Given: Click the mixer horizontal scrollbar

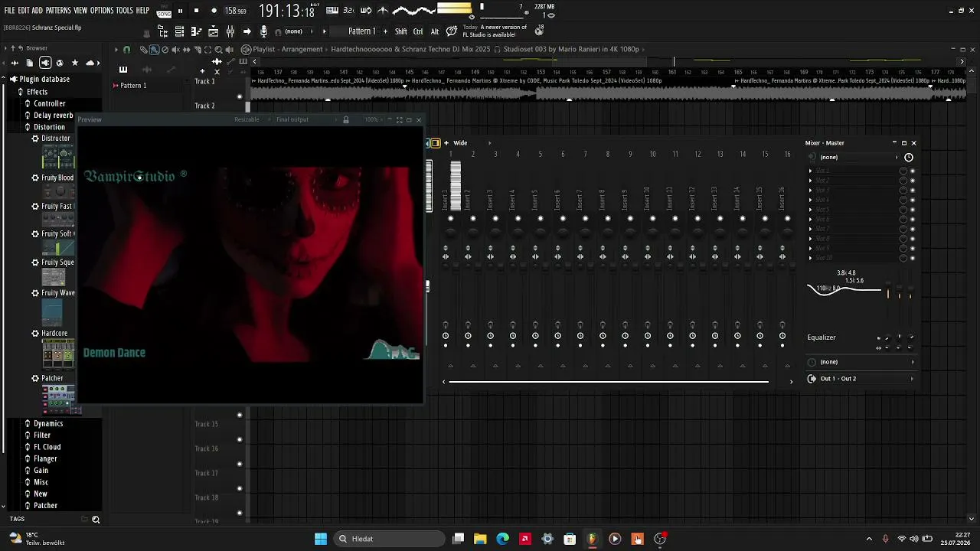Looking at the screenshot, I should 609,381.
